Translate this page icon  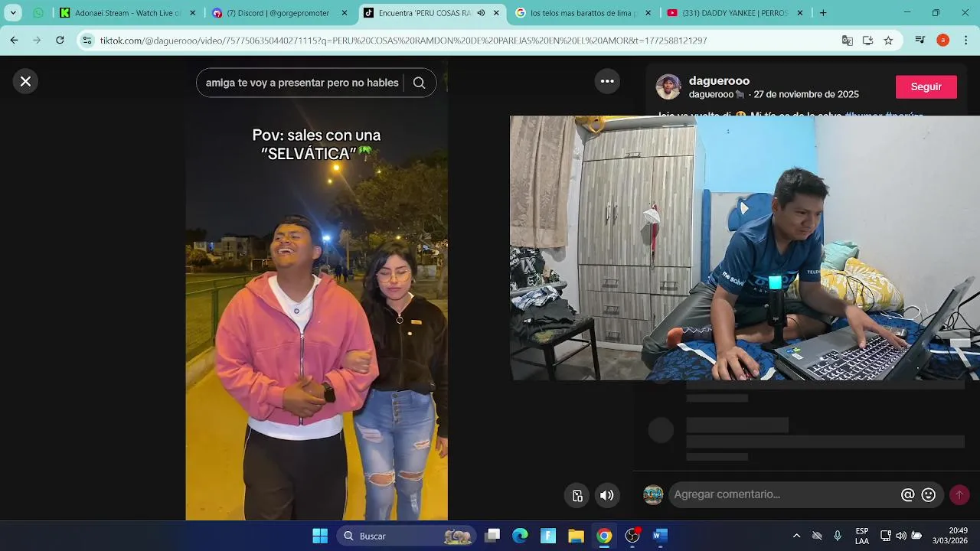coord(848,41)
